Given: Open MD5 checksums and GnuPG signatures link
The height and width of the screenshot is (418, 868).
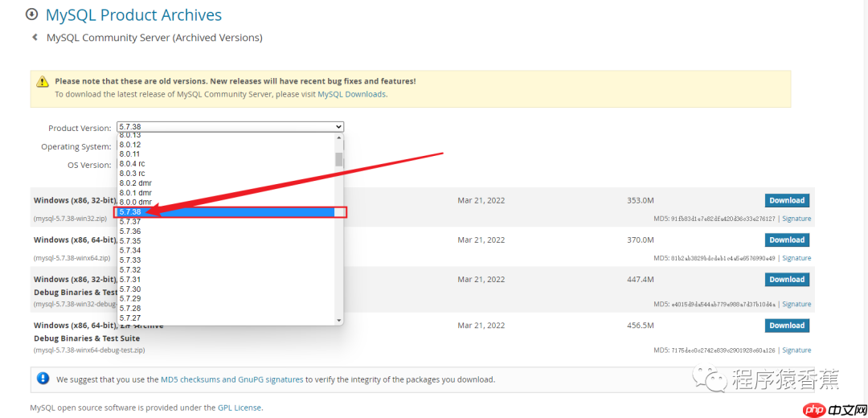Looking at the screenshot, I should point(232,379).
